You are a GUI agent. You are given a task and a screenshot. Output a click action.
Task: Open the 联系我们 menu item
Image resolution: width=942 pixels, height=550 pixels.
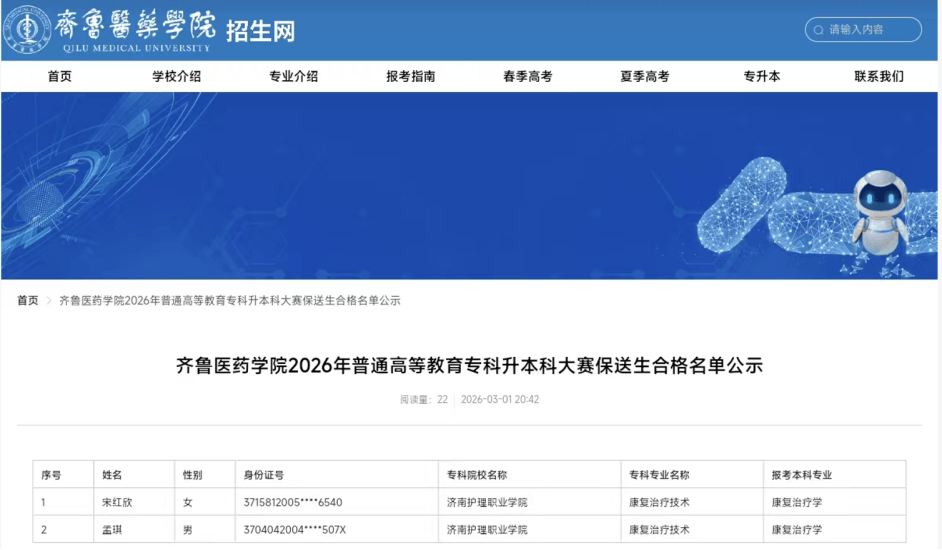tap(879, 76)
